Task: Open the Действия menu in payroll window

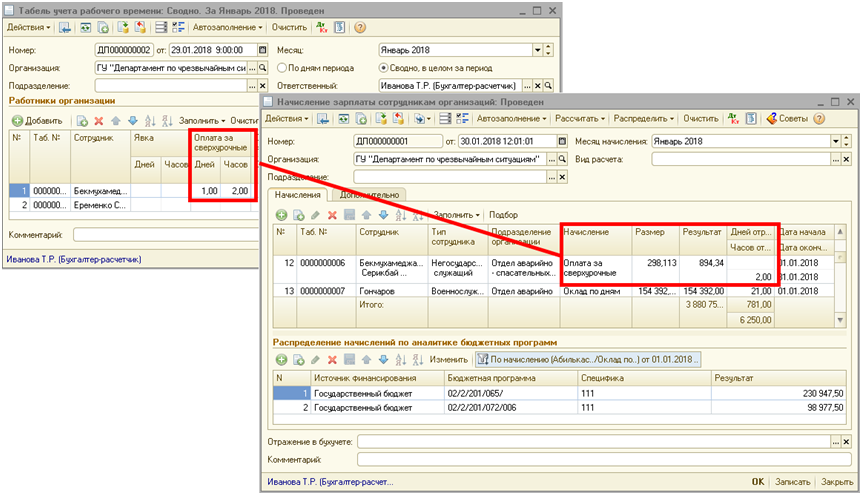Action: (x=287, y=119)
